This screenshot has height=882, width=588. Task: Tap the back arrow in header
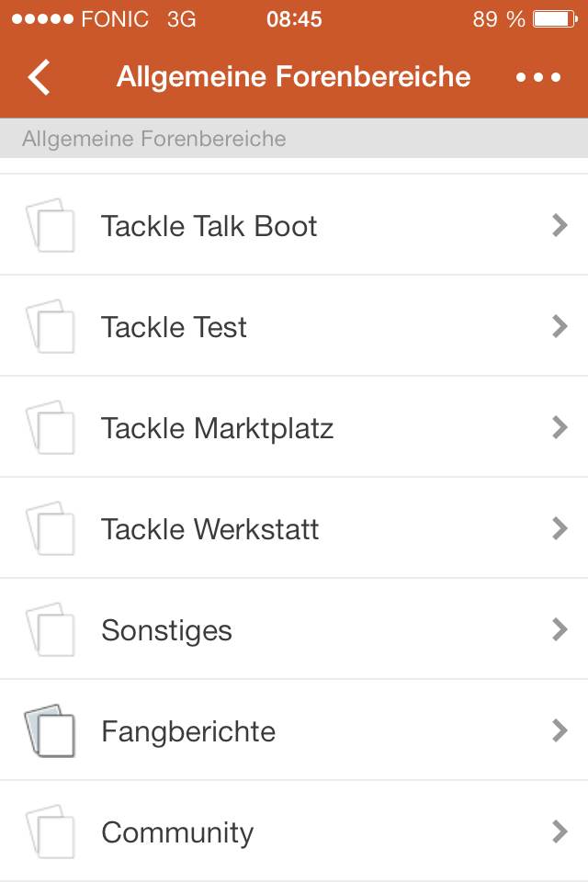(40, 77)
